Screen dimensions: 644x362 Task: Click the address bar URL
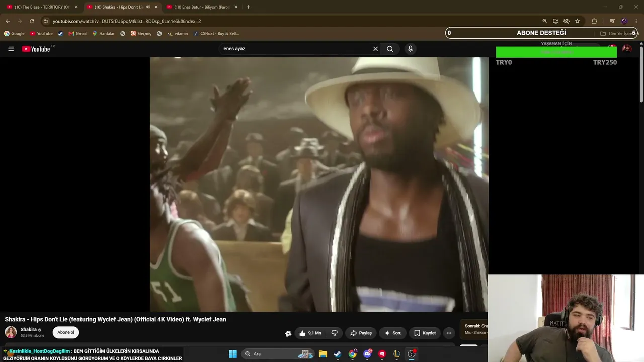point(127,21)
